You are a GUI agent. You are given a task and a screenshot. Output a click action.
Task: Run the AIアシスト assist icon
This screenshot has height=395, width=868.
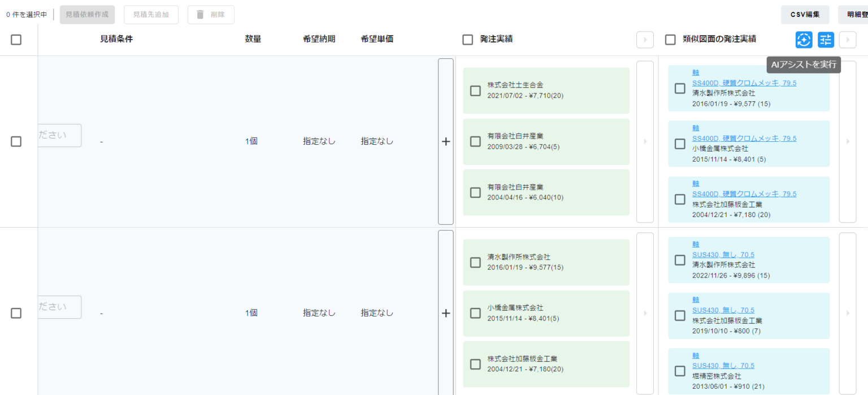(x=804, y=40)
